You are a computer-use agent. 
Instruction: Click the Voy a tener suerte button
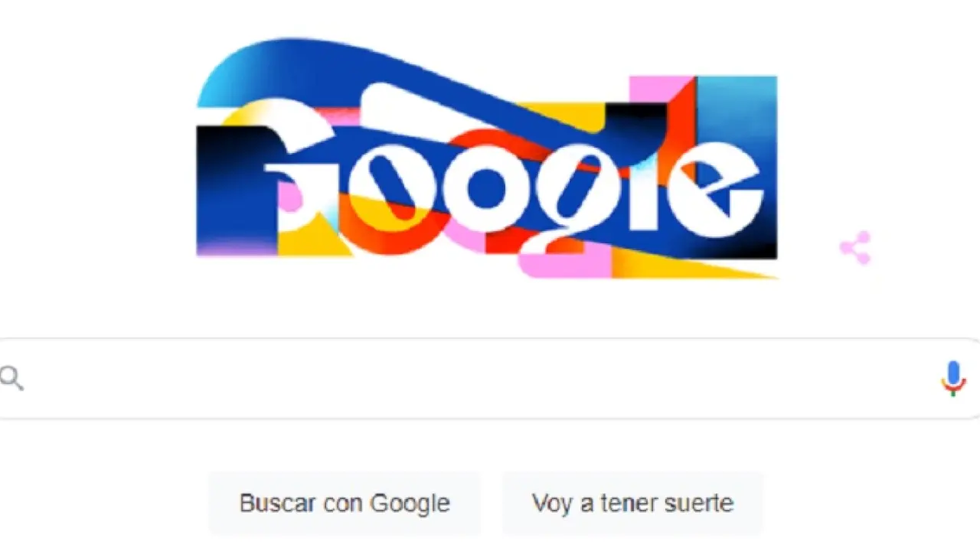coord(632,503)
